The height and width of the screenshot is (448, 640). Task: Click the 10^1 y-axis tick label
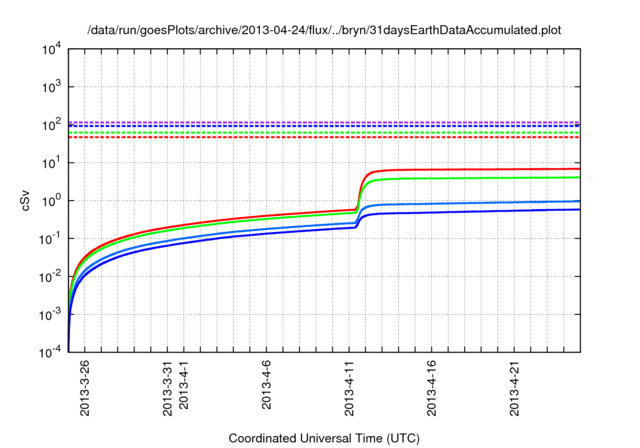tap(51, 163)
